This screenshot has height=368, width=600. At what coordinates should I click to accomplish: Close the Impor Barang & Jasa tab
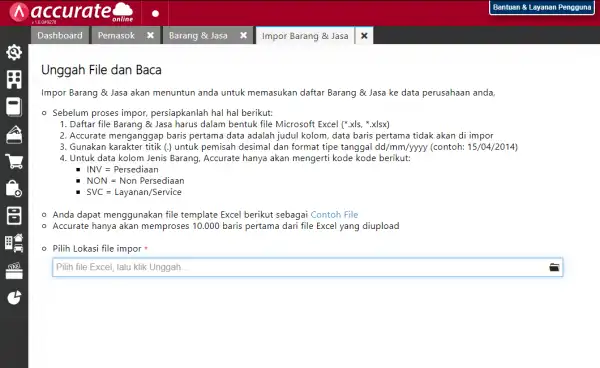[x=364, y=36]
